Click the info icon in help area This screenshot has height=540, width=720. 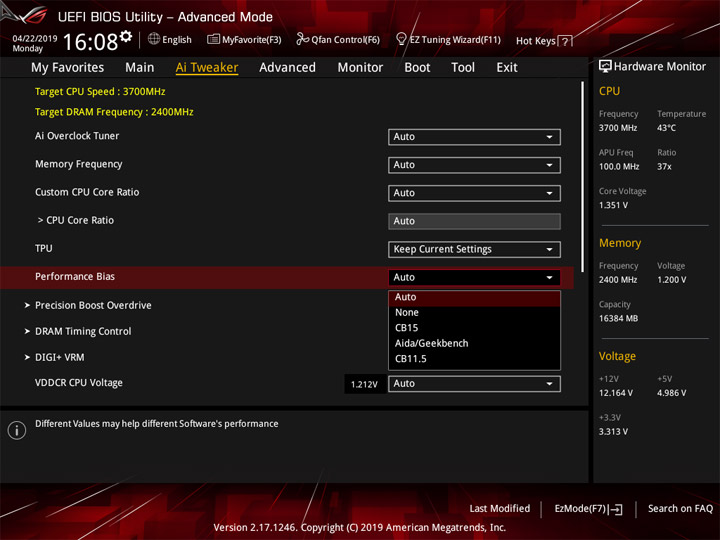pos(17,430)
